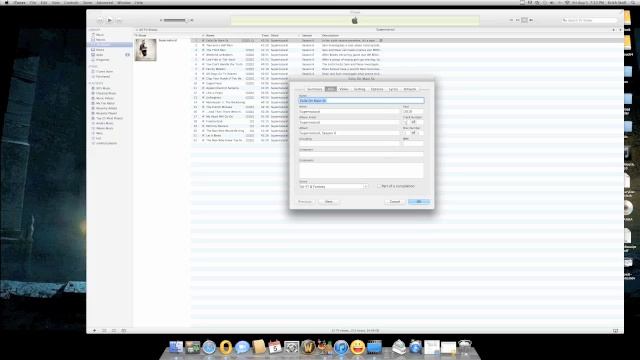
Task: Click the Composer field in dialog
Action: (361, 154)
